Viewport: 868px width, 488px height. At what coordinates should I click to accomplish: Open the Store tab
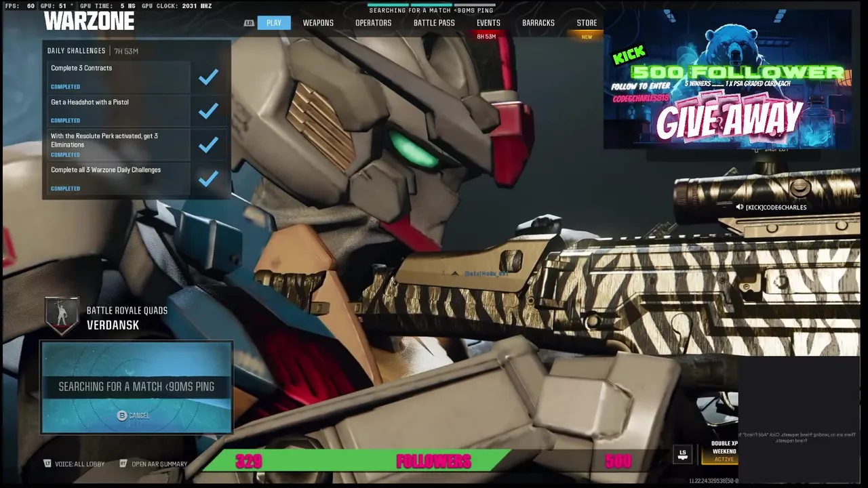click(587, 23)
